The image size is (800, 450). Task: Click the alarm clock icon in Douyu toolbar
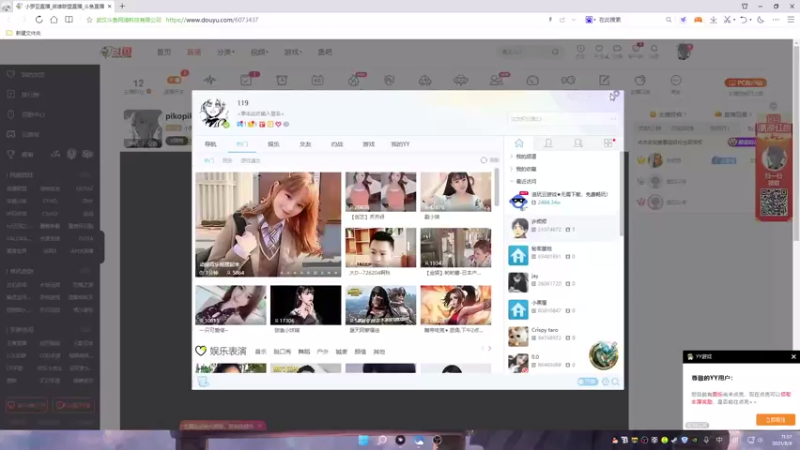282,80
